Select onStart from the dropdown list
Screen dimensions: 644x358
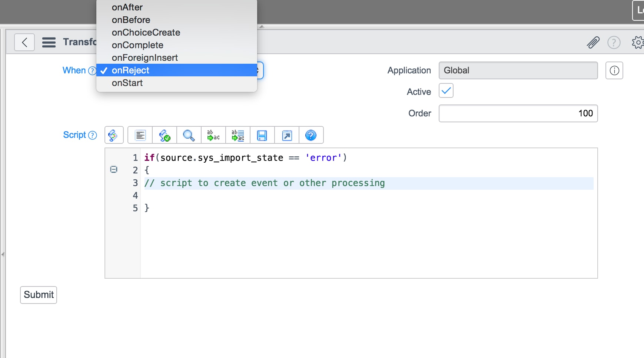point(127,83)
